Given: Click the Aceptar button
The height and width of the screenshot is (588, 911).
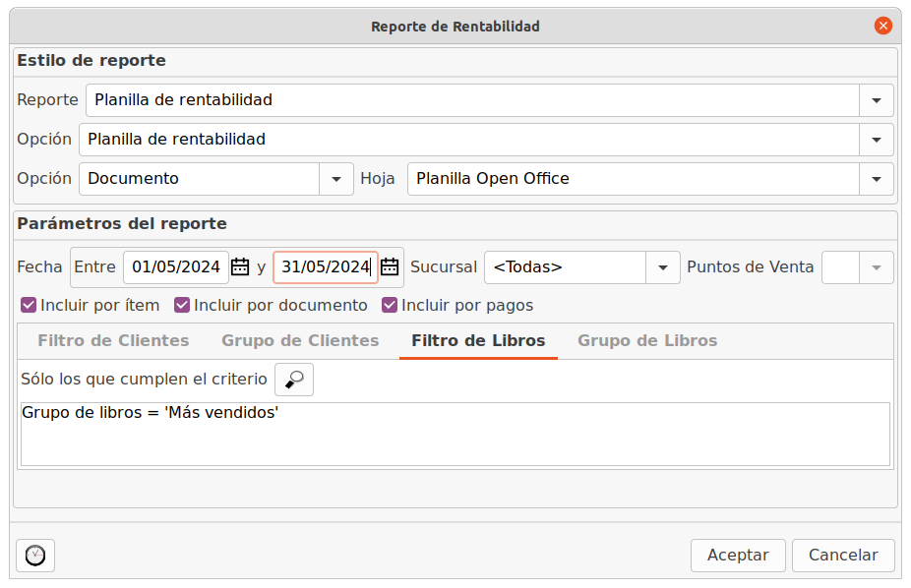Looking at the screenshot, I should (x=738, y=556).
